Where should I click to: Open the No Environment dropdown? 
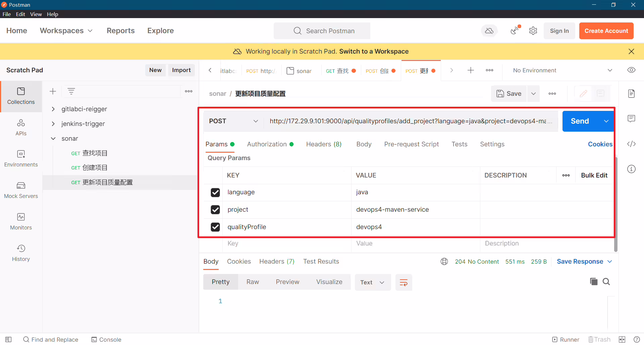[x=562, y=70]
